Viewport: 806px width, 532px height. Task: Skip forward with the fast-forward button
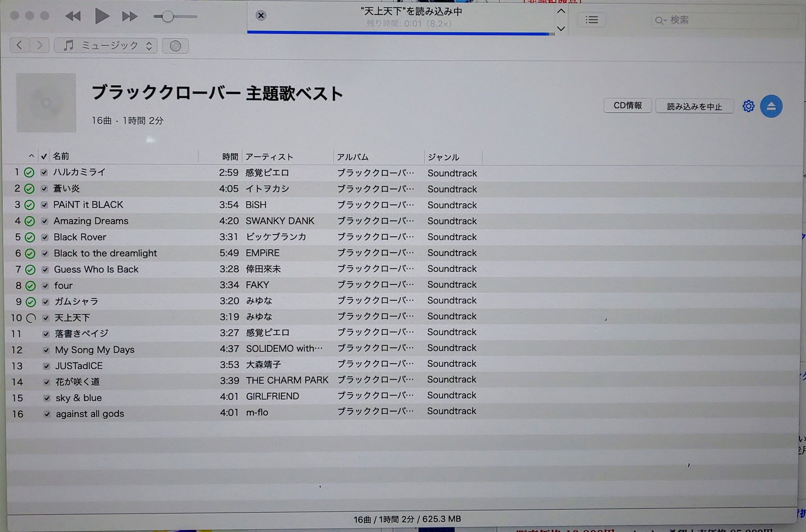pyautogui.click(x=129, y=17)
